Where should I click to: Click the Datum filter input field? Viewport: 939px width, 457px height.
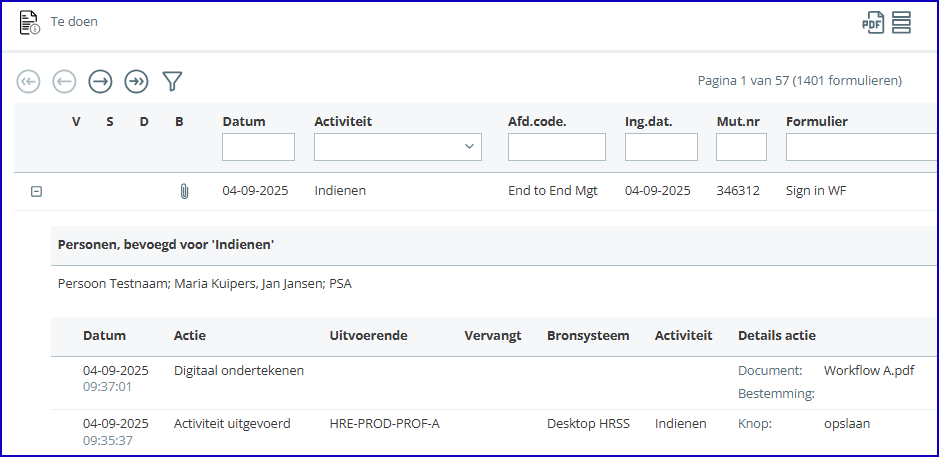coord(258,147)
